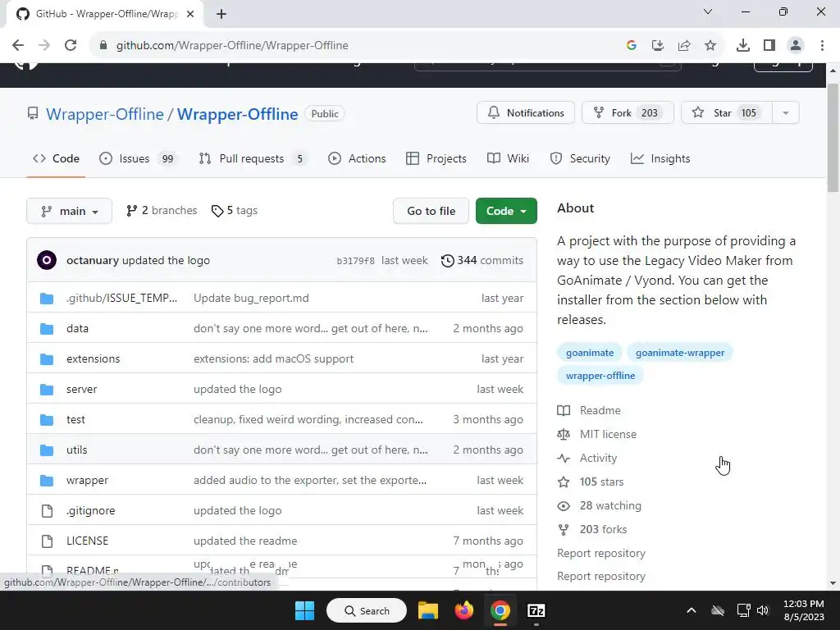Star the repository
The image size is (840, 630).
tap(727, 112)
